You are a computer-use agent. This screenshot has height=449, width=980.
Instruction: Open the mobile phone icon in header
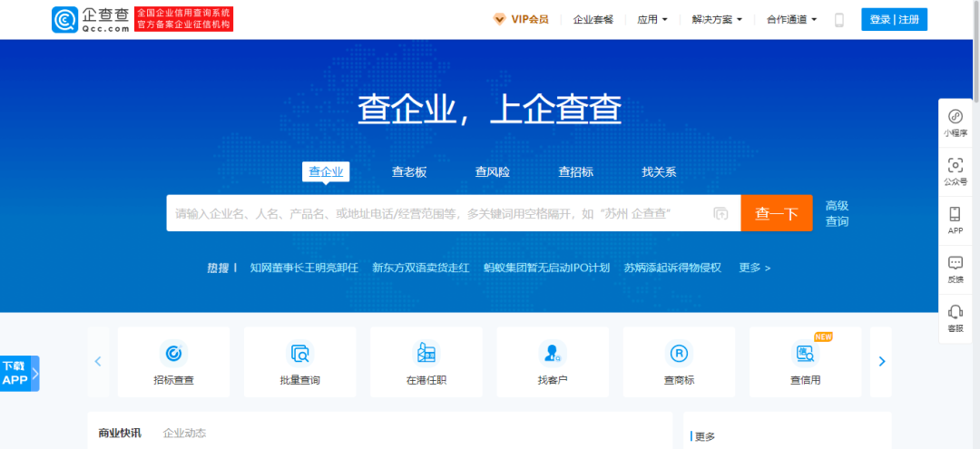click(x=838, y=20)
